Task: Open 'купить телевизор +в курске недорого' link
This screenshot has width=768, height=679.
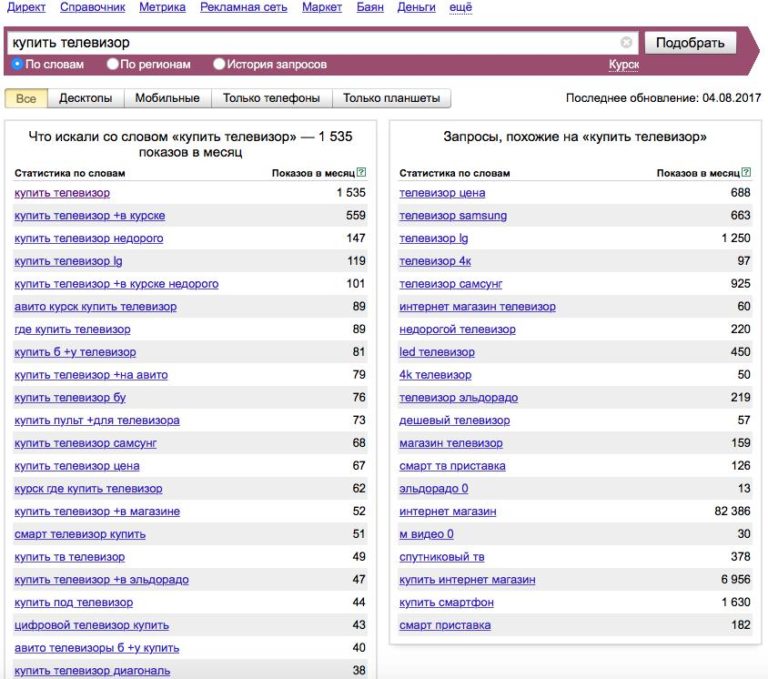Action: 117,284
